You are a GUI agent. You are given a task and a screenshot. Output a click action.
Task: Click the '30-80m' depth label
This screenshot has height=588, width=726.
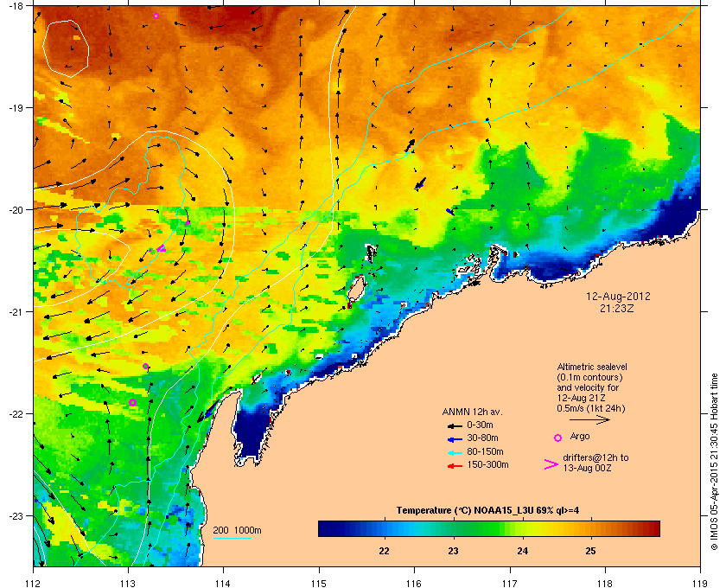tap(482, 438)
